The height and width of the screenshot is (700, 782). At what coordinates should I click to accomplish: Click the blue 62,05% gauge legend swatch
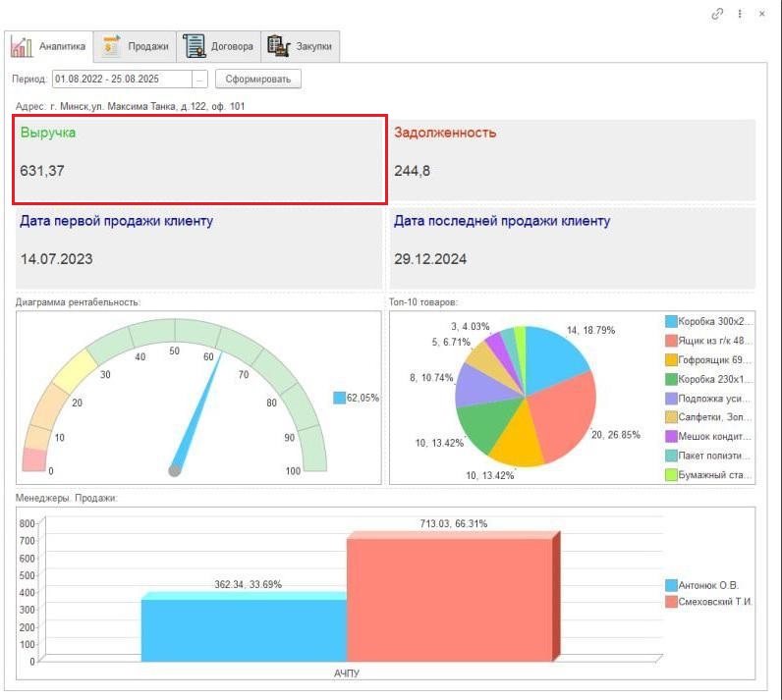[x=339, y=398]
